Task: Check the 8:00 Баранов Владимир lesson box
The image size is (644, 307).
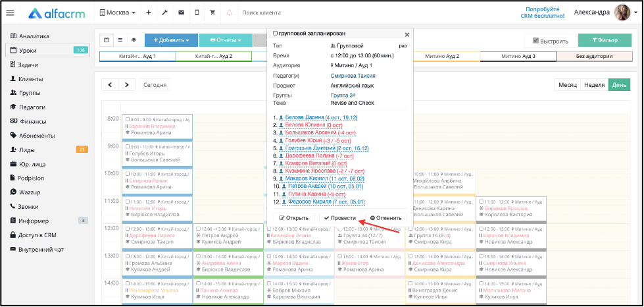Action: (128, 120)
